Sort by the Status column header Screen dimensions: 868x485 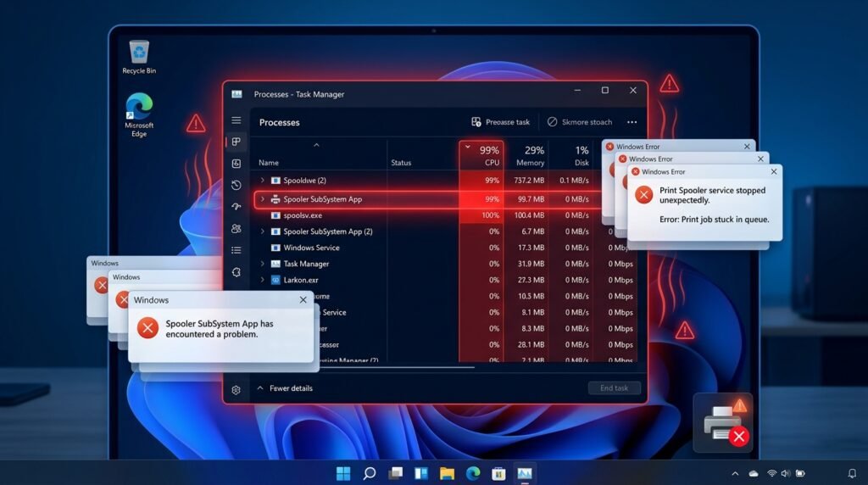401,163
